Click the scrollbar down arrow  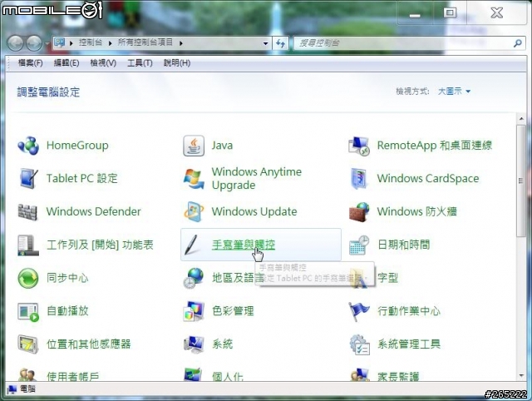click(521, 375)
